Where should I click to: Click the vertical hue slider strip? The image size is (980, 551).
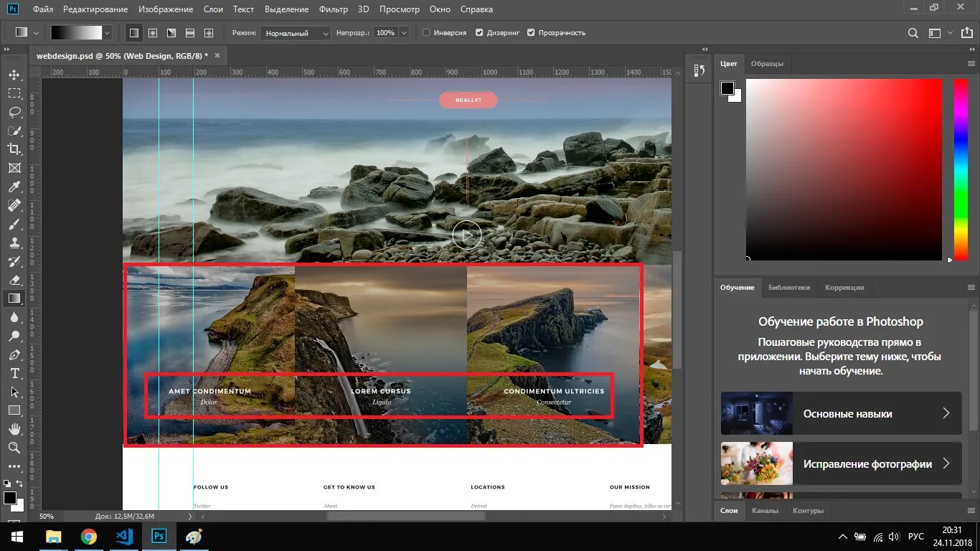click(x=960, y=169)
